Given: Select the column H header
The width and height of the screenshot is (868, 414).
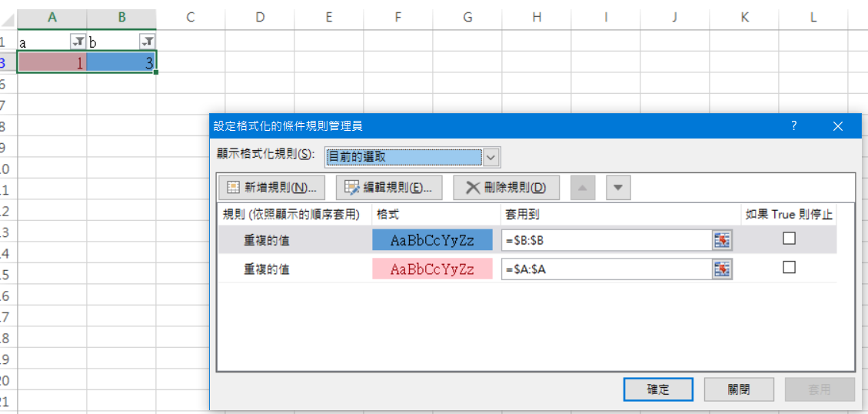Looking at the screenshot, I should coord(537,17).
